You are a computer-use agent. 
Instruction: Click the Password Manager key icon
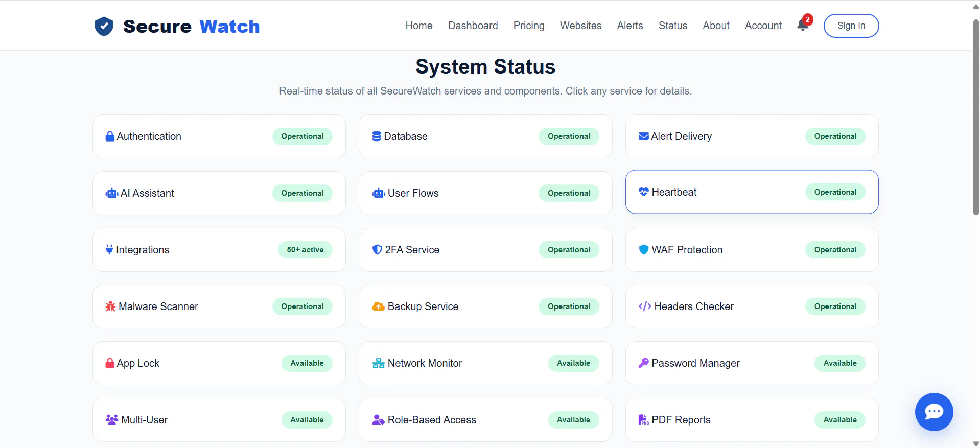(x=644, y=363)
